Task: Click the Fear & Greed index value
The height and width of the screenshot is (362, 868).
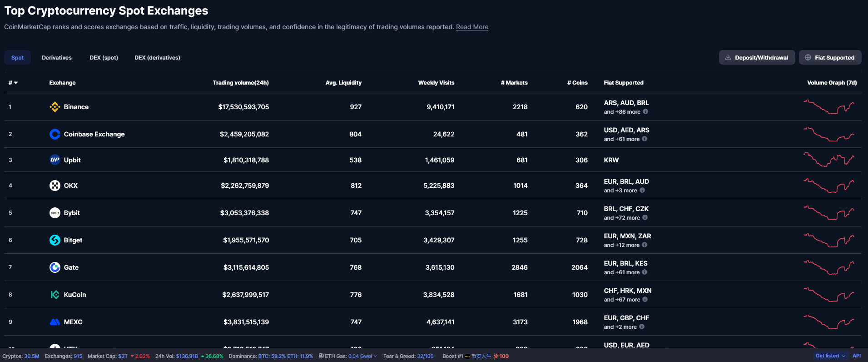Action: (x=425, y=356)
